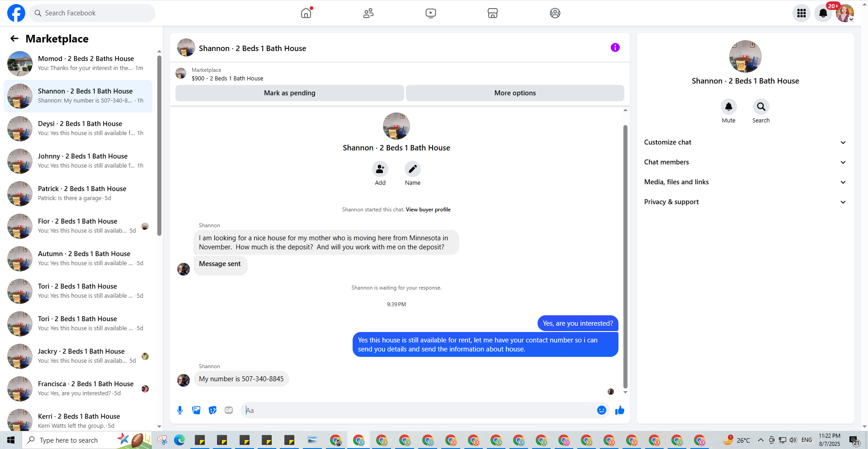868x449 pixels.
Task: Open the Facebook menu grid icon
Action: (x=802, y=13)
